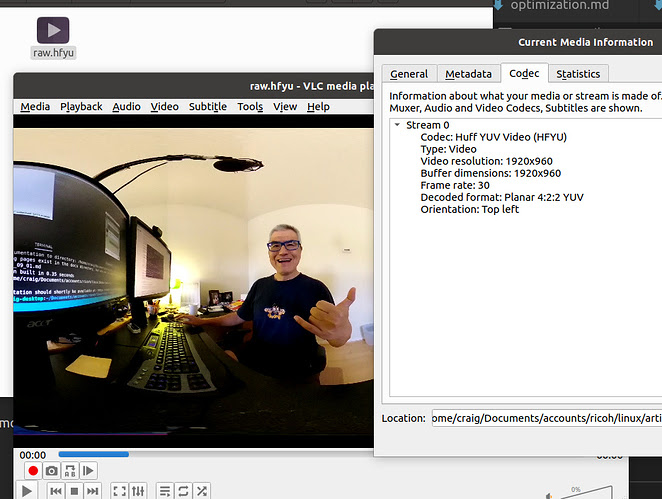
Task: Click the raw.hfyu VLC window title bar
Action: (x=193, y=86)
